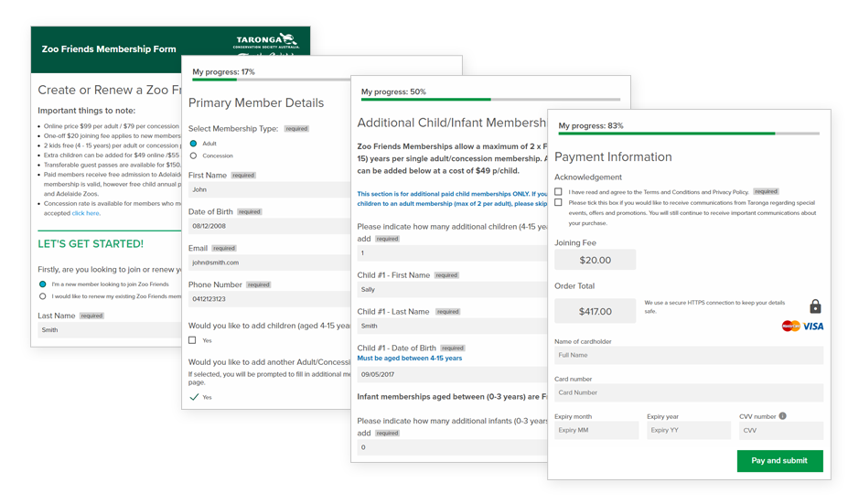
Task: Click the 'My progress: 83%' label
Action: pos(591,125)
